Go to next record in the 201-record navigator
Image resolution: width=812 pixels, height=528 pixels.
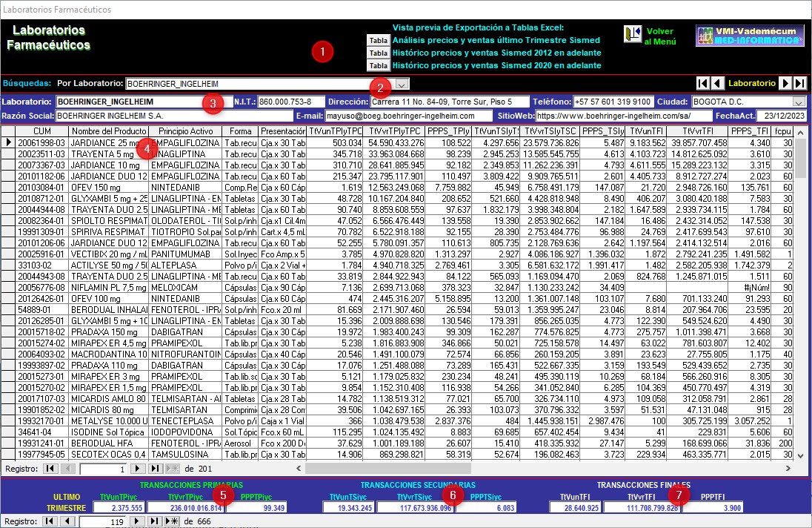137,469
